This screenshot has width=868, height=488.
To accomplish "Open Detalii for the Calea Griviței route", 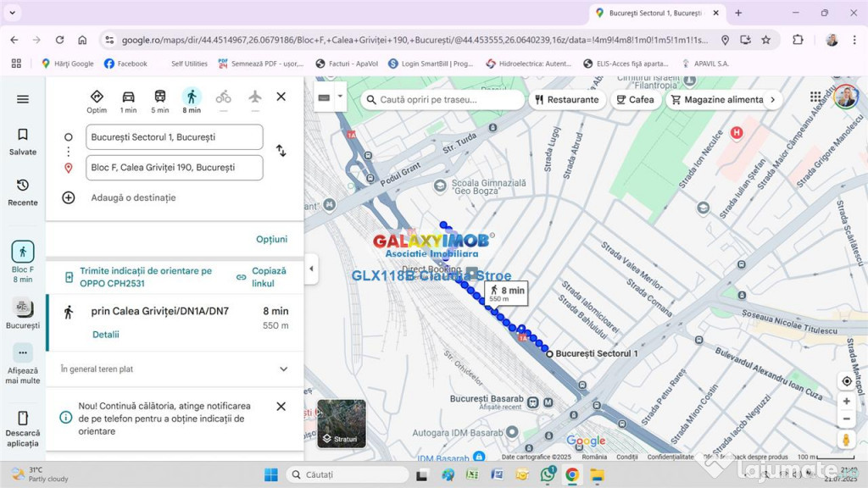I will click(x=106, y=334).
